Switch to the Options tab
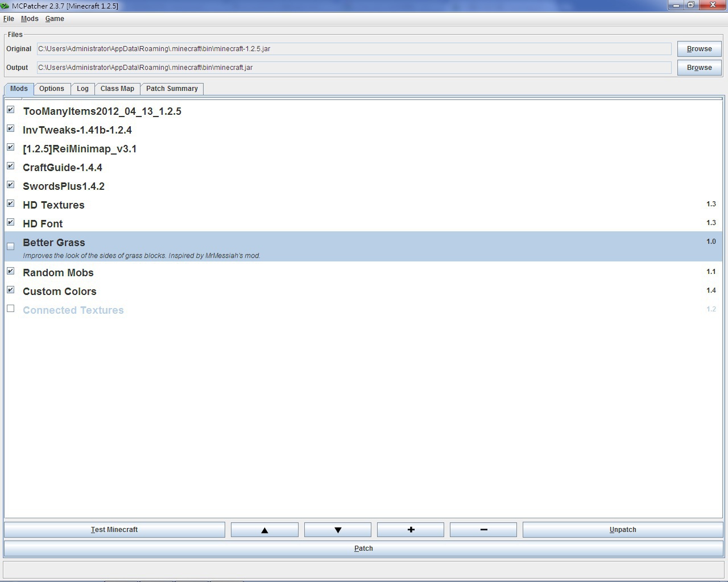728x582 pixels. (52, 89)
